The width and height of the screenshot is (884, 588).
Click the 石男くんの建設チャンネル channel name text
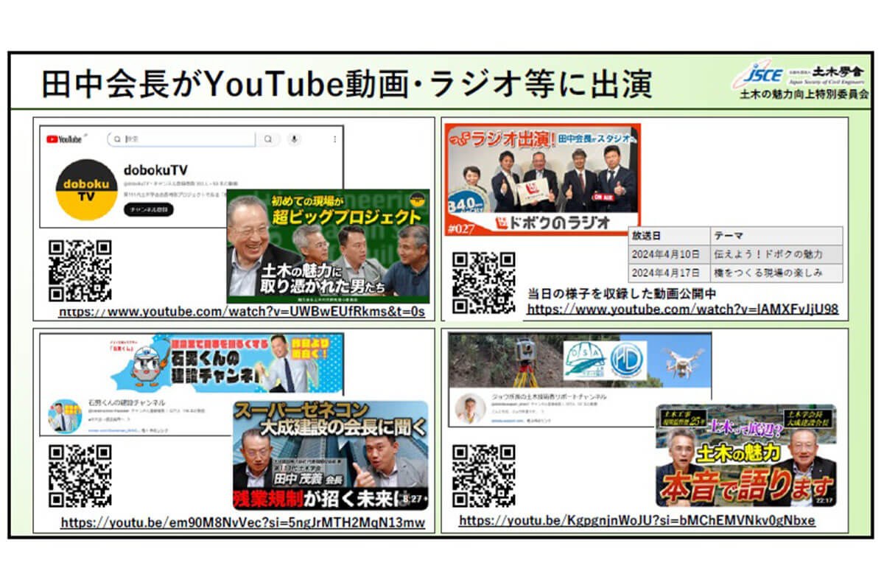point(127,402)
